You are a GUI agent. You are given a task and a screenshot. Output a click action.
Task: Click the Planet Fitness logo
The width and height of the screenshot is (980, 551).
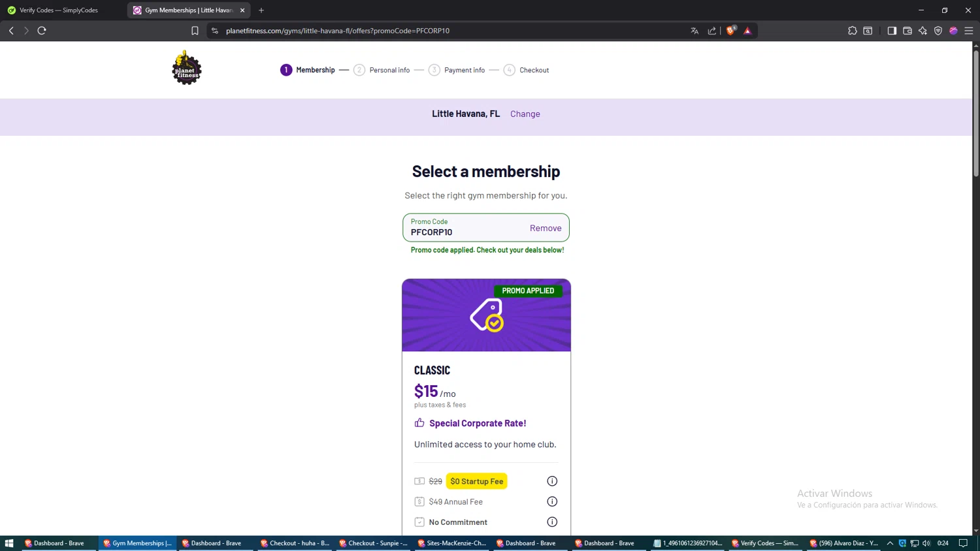[187, 68]
